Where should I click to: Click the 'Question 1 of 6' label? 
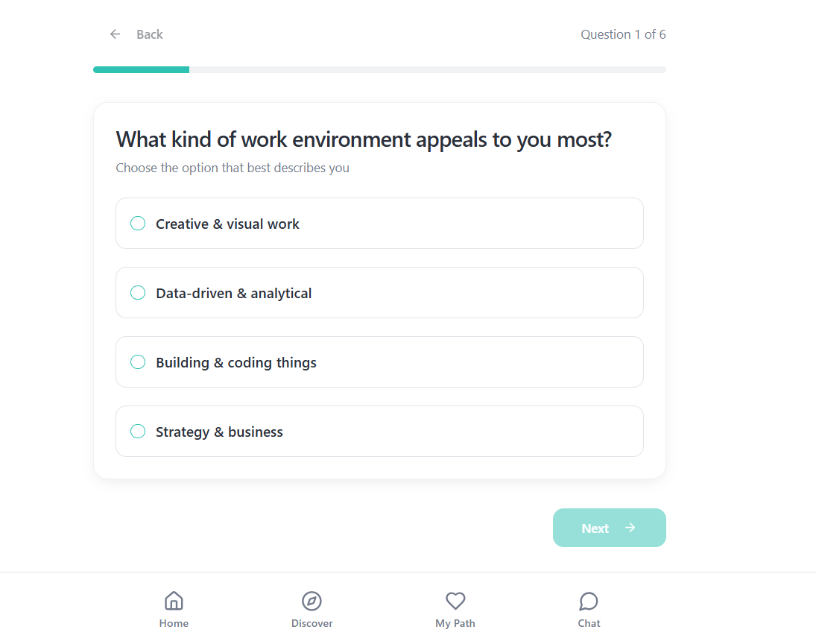click(x=623, y=34)
